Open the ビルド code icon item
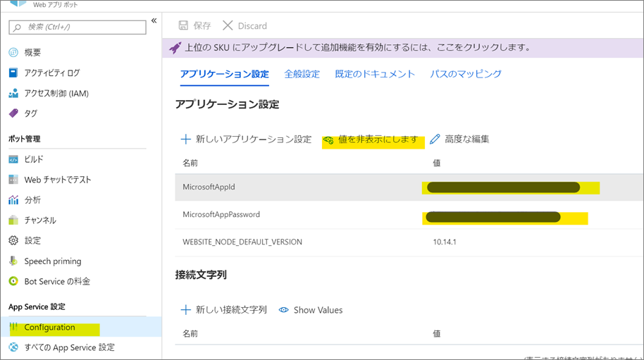 [x=13, y=159]
